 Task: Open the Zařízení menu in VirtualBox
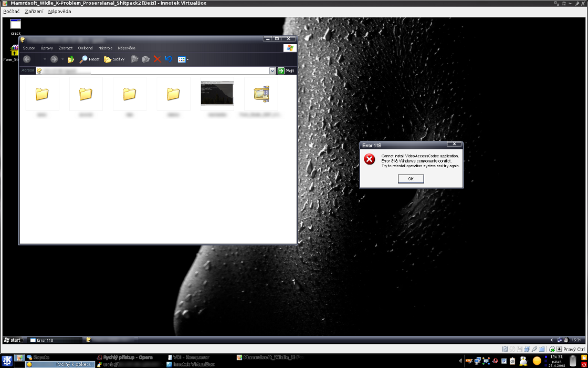point(34,11)
